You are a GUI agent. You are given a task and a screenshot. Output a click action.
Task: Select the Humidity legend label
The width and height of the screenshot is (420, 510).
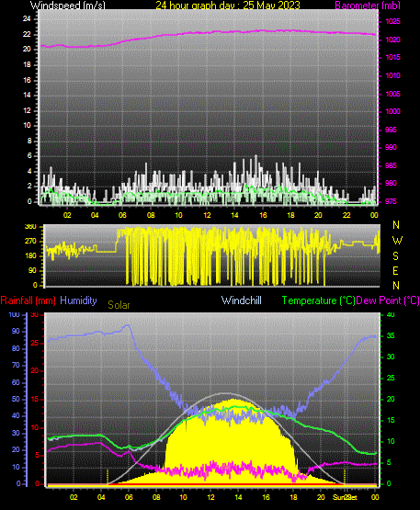point(78,300)
